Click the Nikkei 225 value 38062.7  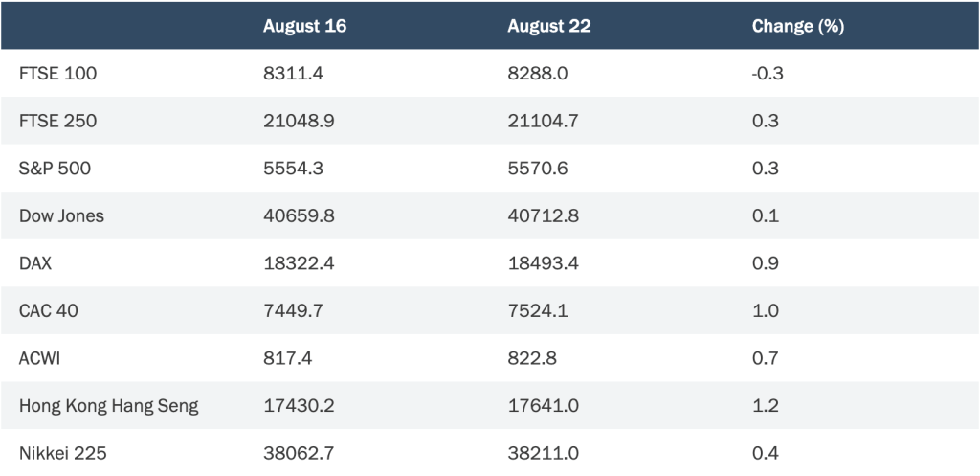tap(299, 453)
